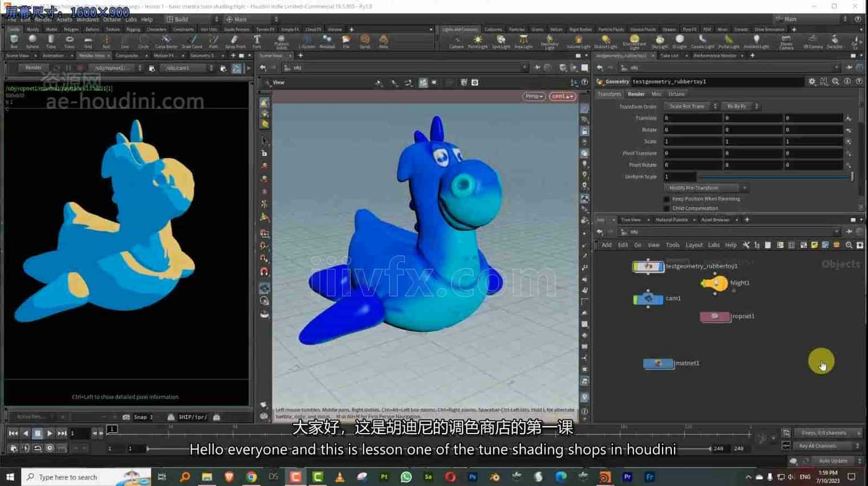Select the Torus shelf tool
Screen dimensions: 868x486
click(69, 42)
